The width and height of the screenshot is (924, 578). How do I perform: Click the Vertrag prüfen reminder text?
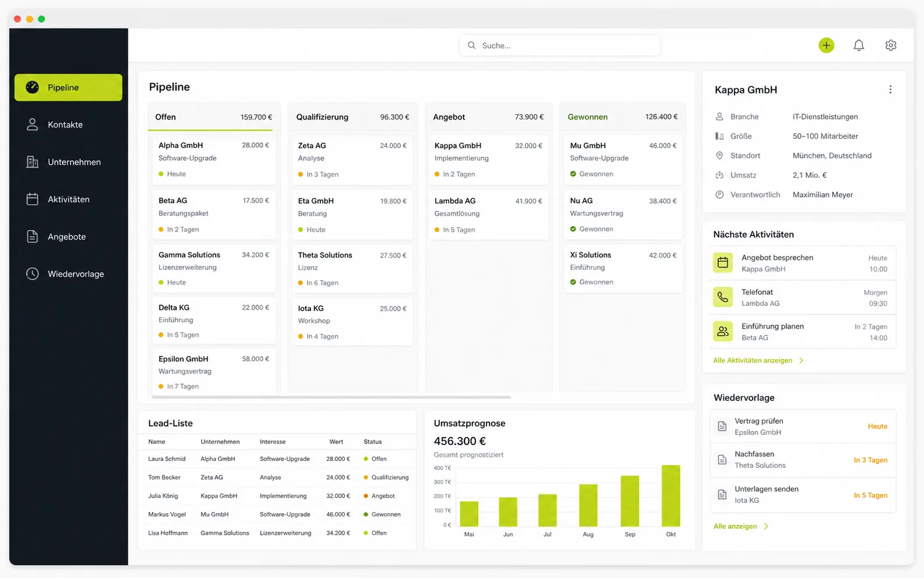759,421
